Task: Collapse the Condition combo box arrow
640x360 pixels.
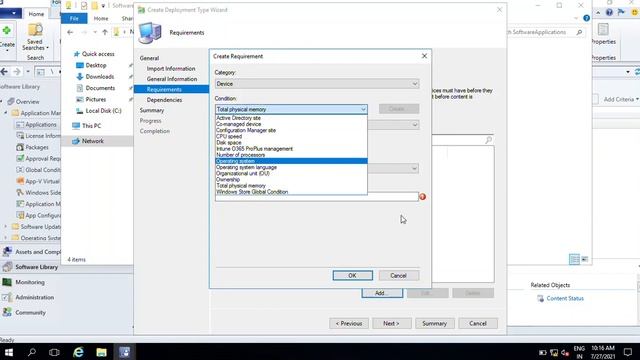Action: tap(363, 109)
